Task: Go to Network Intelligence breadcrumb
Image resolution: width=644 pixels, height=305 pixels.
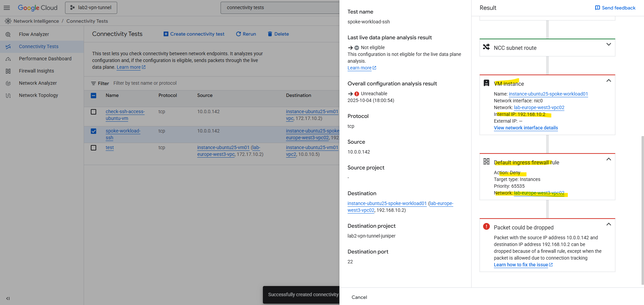Action: pyautogui.click(x=36, y=21)
